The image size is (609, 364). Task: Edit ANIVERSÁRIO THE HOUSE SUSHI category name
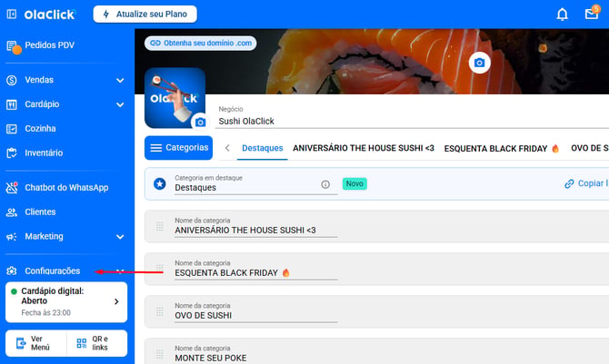pos(256,231)
